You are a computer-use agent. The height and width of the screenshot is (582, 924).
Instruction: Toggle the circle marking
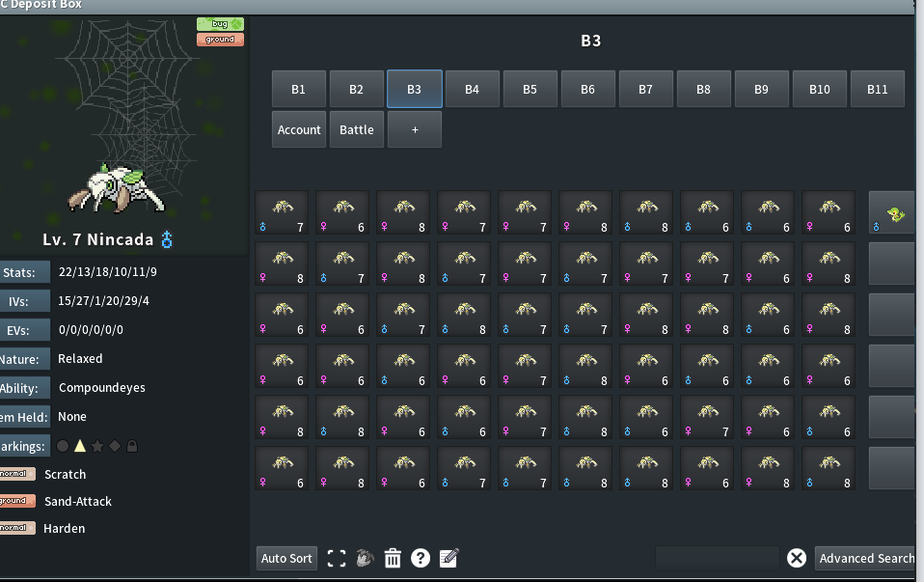coord(63,446)
